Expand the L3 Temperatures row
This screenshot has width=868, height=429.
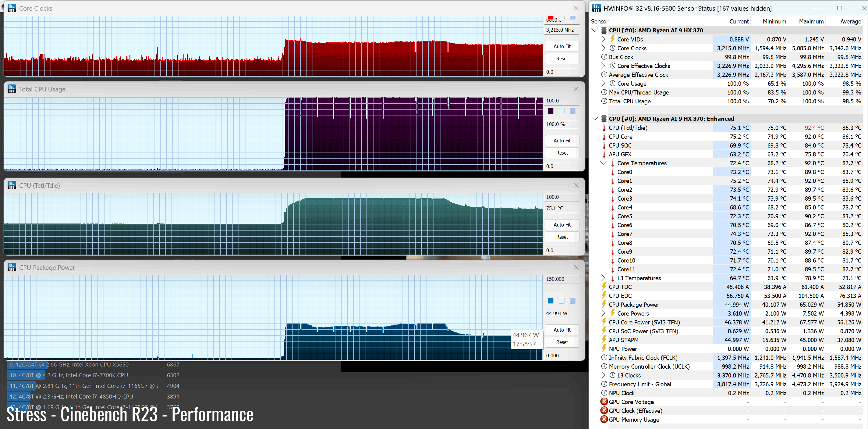[604, 278]
